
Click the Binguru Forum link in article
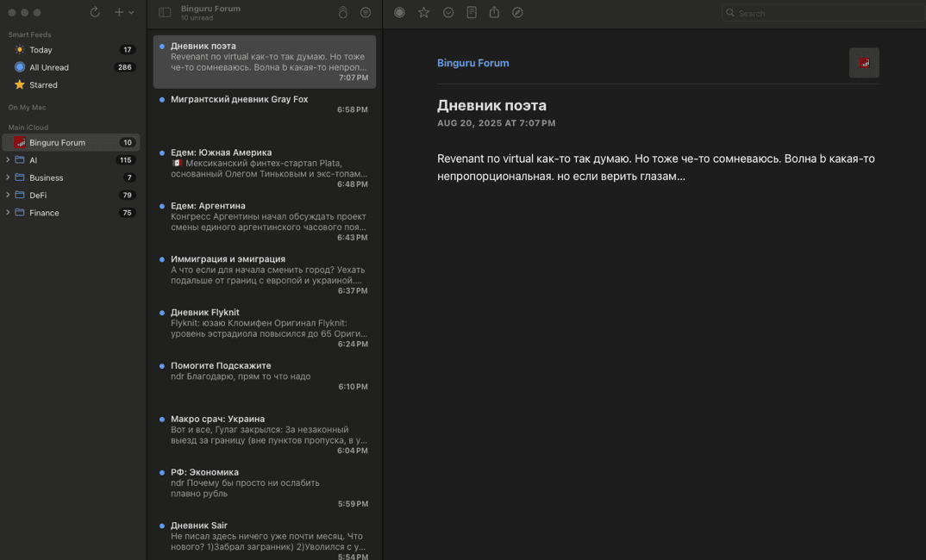point(472,63)
